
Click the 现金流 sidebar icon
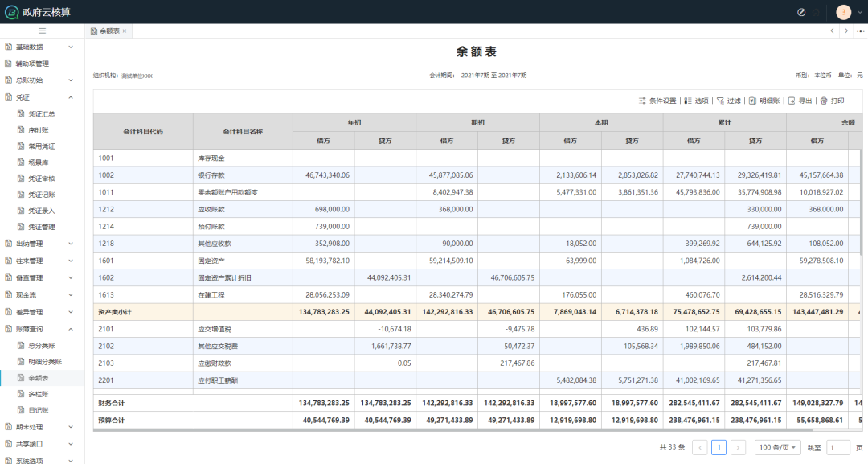[8, 295]
